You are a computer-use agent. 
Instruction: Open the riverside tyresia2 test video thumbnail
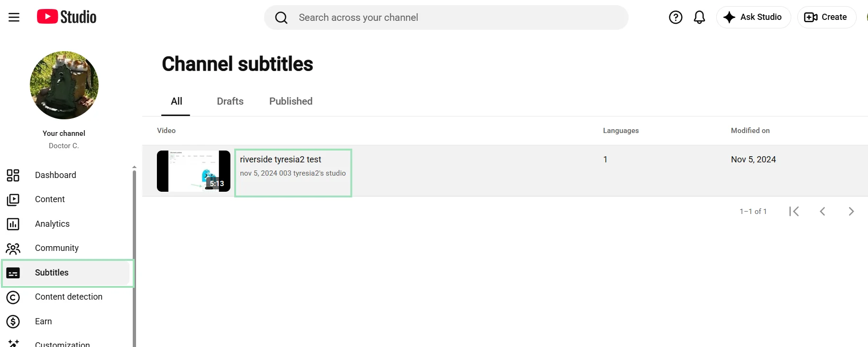click(x=193, y=171)
